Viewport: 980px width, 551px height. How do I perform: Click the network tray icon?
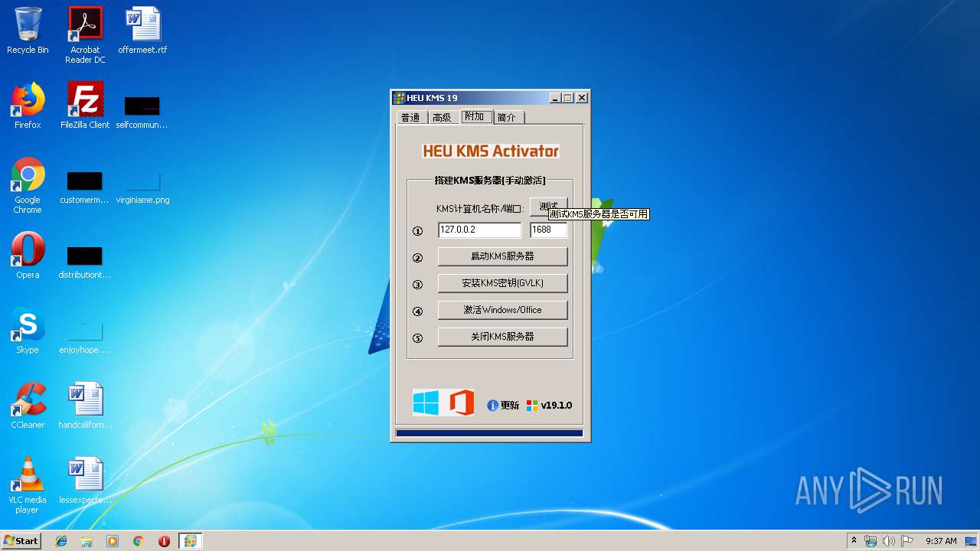point(871,541)
